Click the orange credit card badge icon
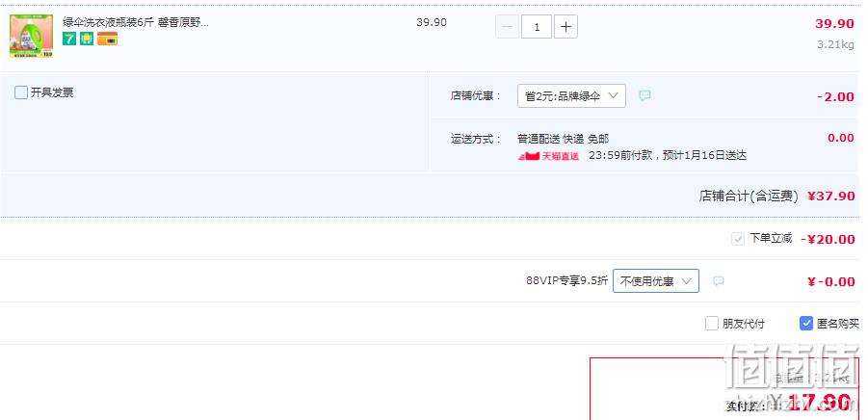The height and width of the screenshot is (420, 868). tap(107, 39)
